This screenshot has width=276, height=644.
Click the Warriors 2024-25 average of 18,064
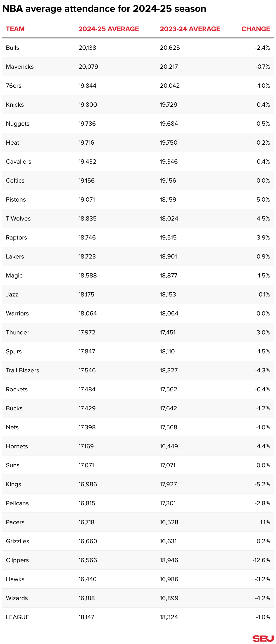tap(87, 313)
